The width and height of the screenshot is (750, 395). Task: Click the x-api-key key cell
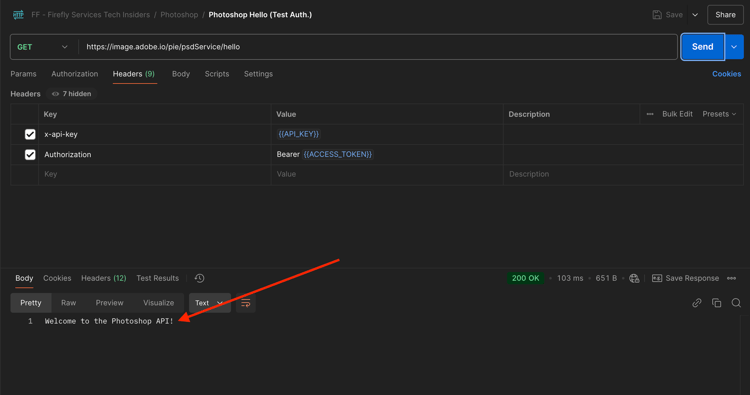click(154, 134)
